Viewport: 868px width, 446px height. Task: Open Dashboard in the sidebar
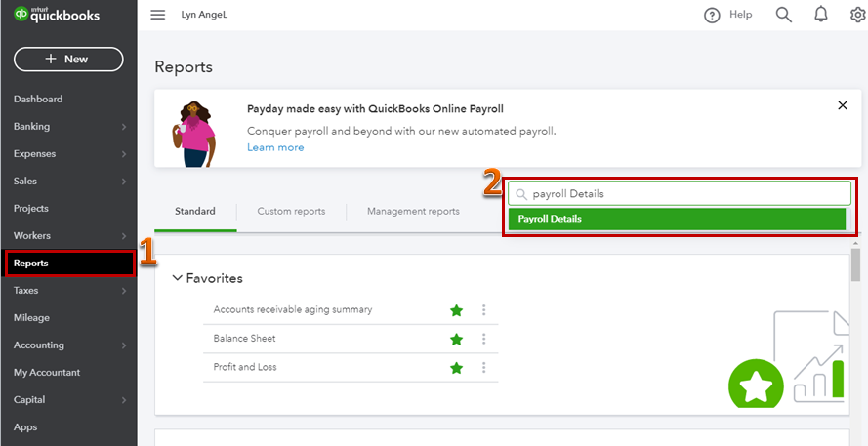coord(38,99)
